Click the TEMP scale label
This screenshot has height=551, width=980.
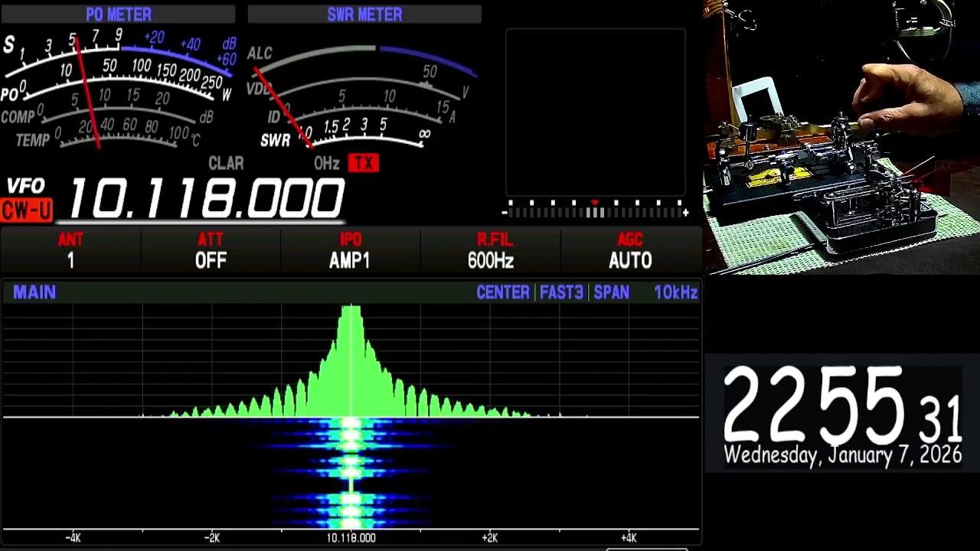point(32,141)
